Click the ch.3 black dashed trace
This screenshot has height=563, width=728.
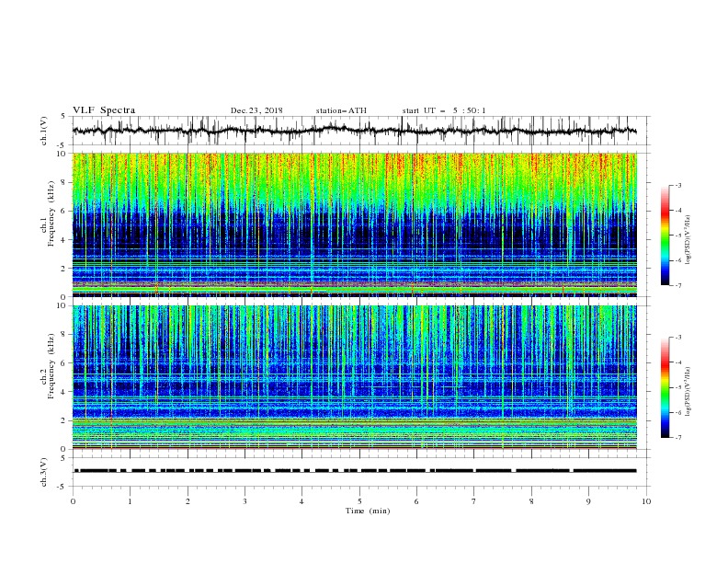(x=355, y=471)
